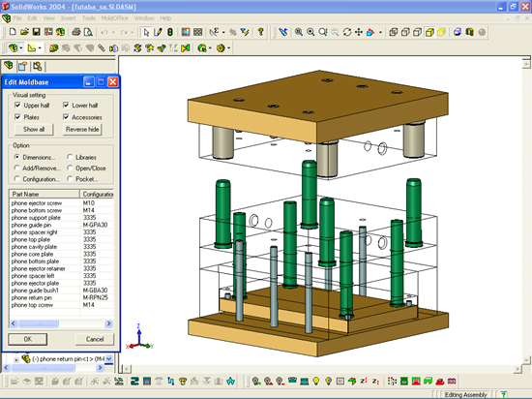The width and height of the screenshot is (532, 399).
Task: Open the File menu
Action: pyautogui.click(x=17, y=18)
